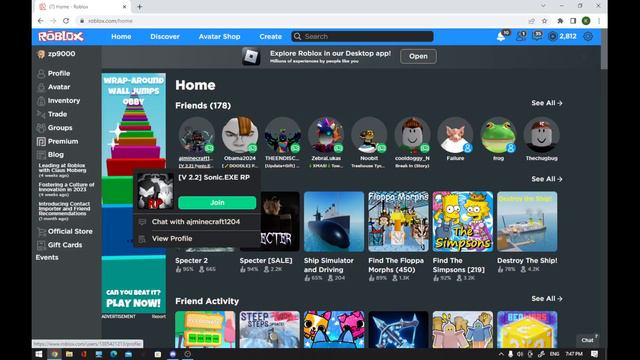Click the Robux balance icon

click(x=552, y=36)
